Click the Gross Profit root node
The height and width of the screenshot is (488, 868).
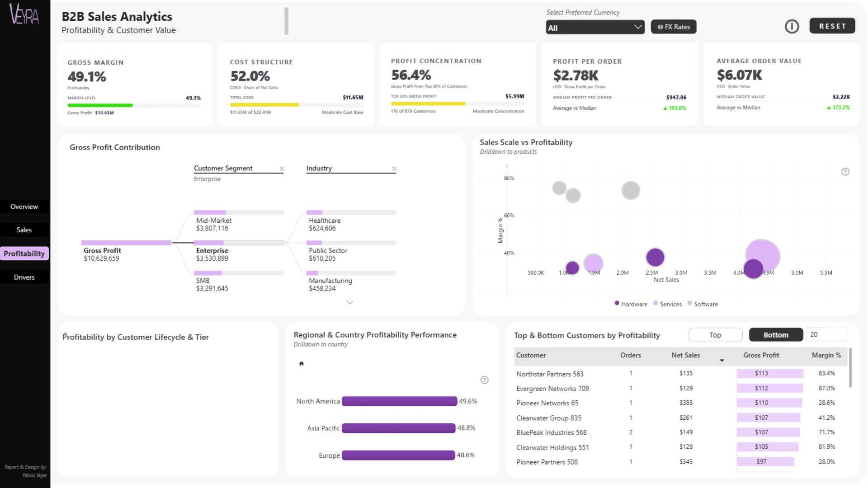click(126, 251)
